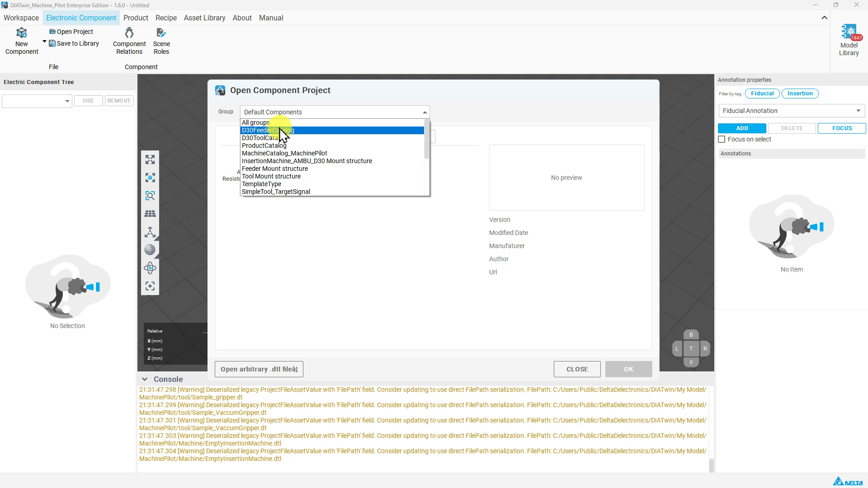The image size is (868, 488).
Task: Choose All groups from the list
Action: tap(332, 122)
